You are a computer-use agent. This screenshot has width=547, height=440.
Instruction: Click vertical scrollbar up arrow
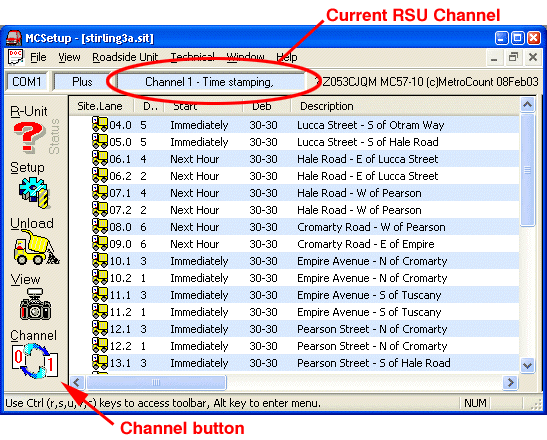527,104
